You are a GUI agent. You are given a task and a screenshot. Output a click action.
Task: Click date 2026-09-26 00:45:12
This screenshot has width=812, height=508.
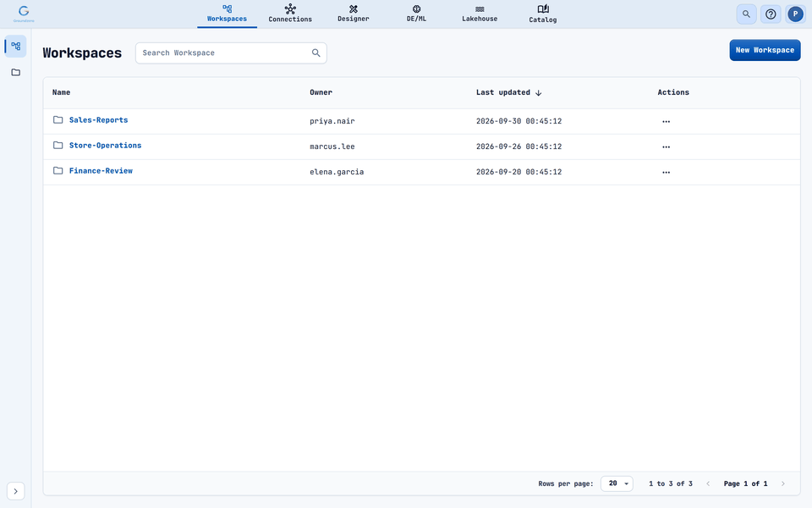[x=518, y=146]
